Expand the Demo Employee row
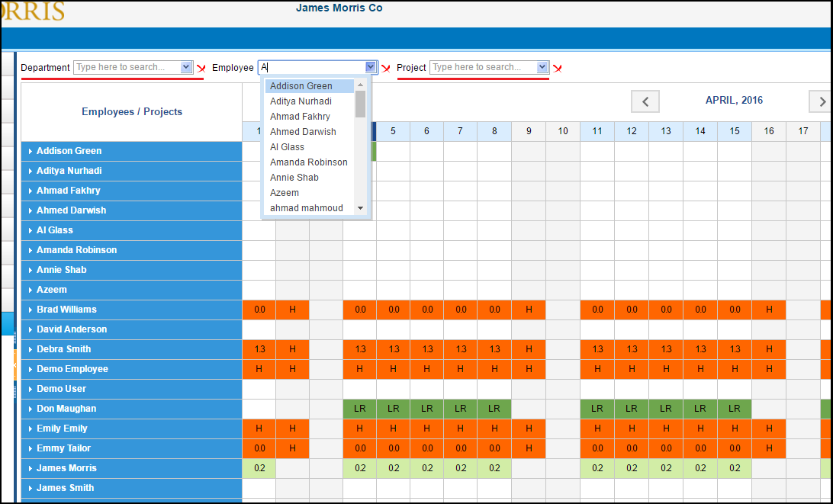The width and height of the screenshot is (833, 504). 31,369
